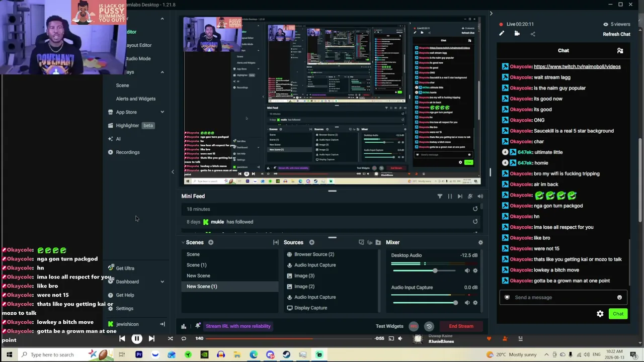This screenshot has width=644, height=362.
Task: Open scene transitions icon in Scenes header
Action: pyautogui.click(x=276, y=242)
